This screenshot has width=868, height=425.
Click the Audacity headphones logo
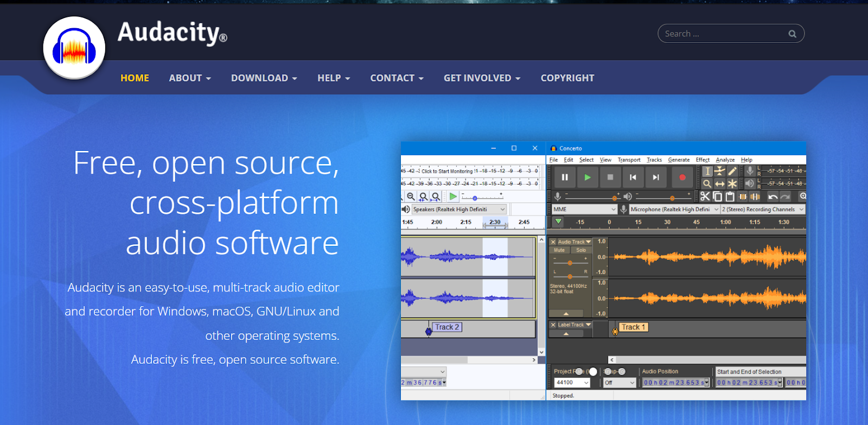pos(74,48)
